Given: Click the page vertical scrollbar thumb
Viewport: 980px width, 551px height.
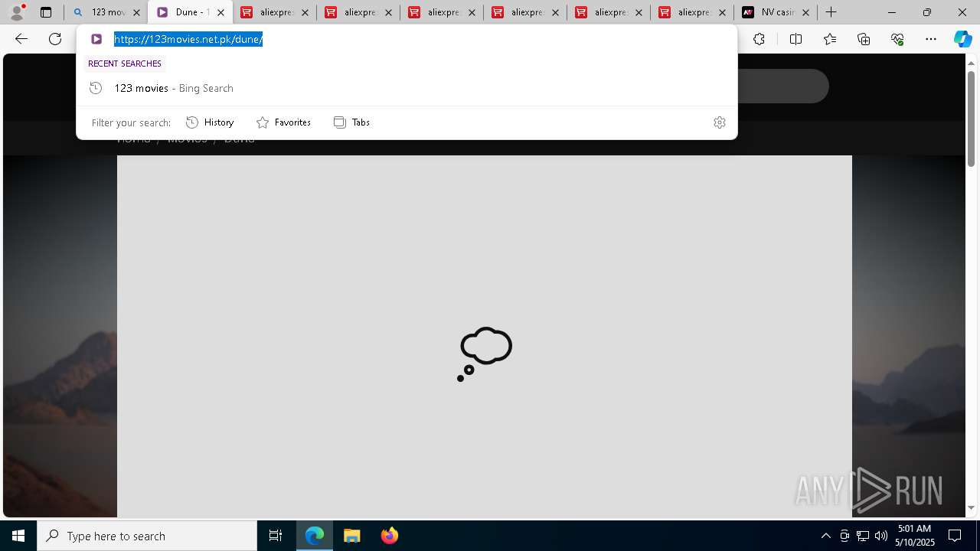Looking at the screenshot, I should click(x=971, y=119).
